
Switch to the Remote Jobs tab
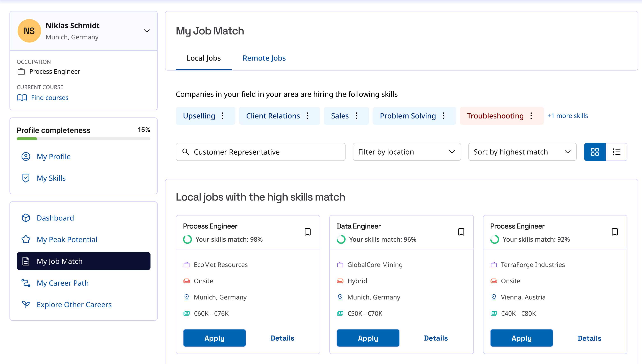point(264,58)
